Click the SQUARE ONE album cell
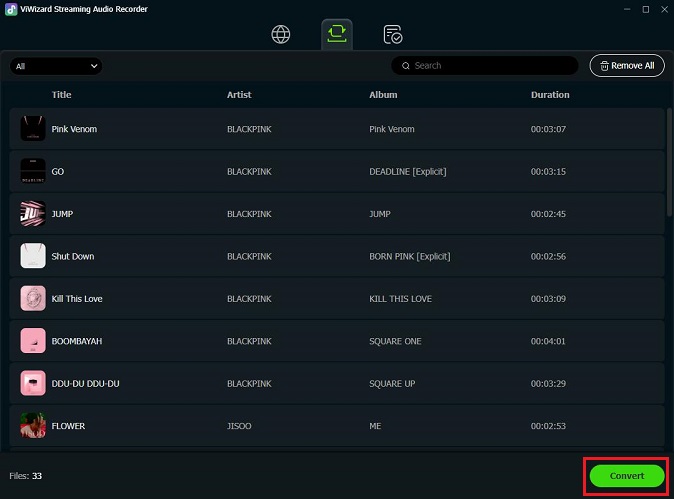674x499 pixels. [x=395, y=341]
